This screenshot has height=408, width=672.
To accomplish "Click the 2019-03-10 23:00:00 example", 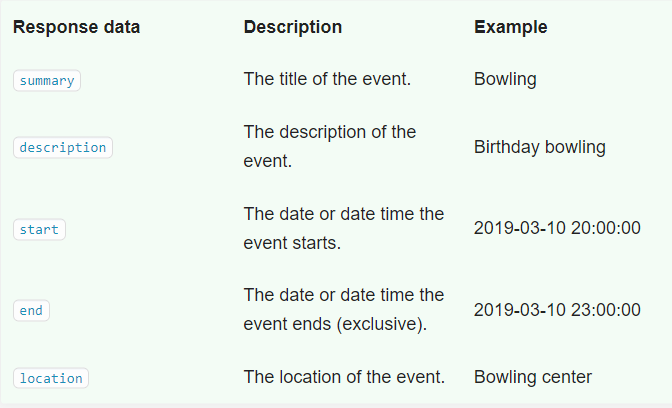I will 557,310.
